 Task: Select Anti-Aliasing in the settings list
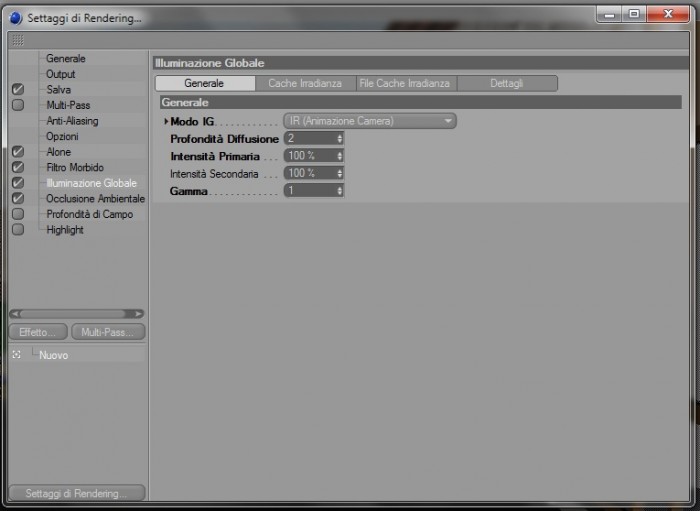pyautogui.click(x=72, y=121)
